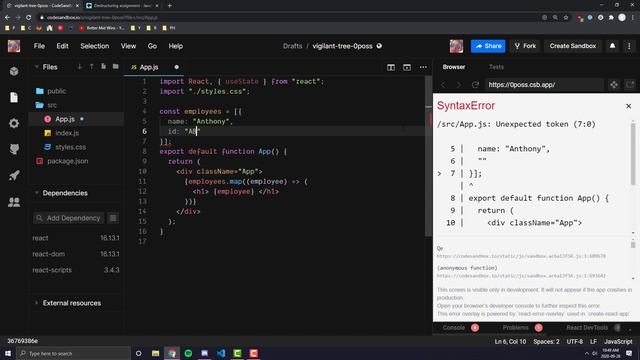The image size is (640, 360).
Task: Click the preview move/navigator crosshair icon
Action: tap(614, 84)
